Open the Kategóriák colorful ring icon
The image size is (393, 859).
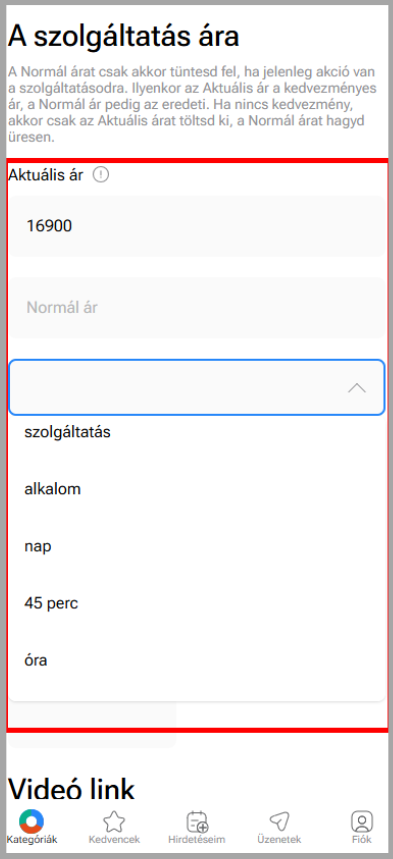click(31, 821)
